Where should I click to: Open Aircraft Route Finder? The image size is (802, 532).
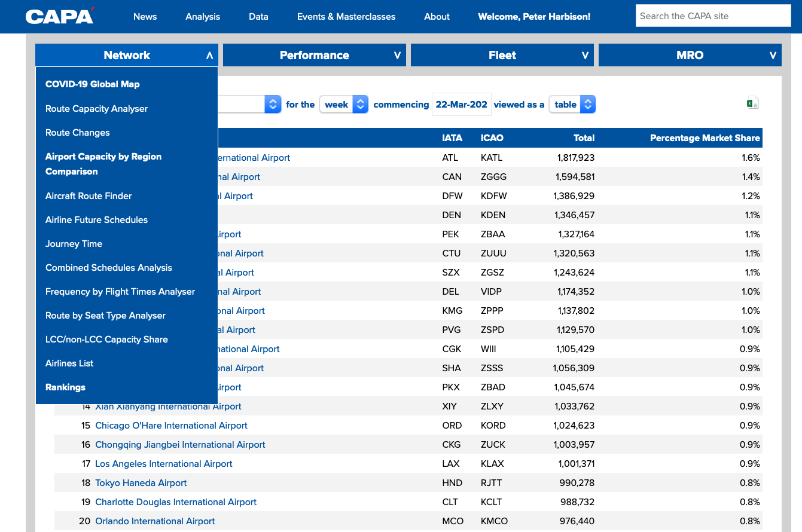[89, 195]
